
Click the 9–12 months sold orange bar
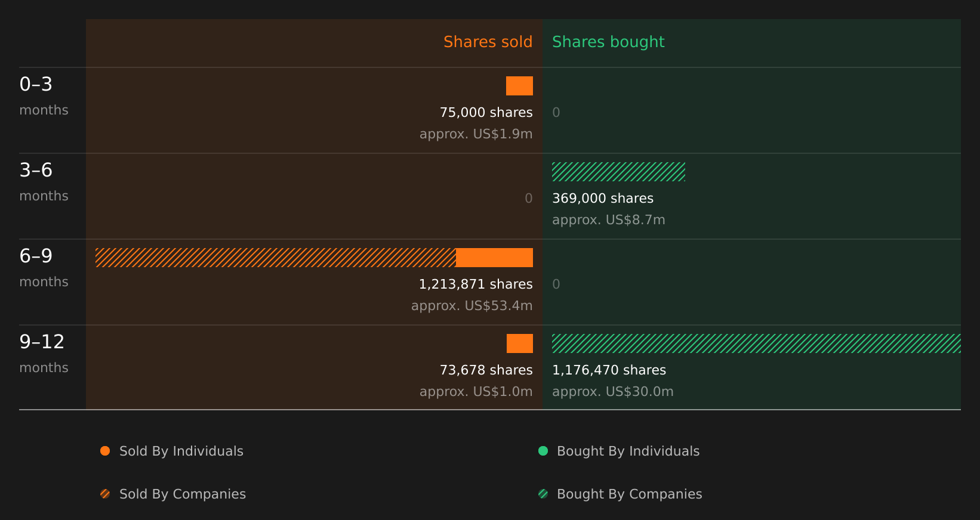(520, 343)
